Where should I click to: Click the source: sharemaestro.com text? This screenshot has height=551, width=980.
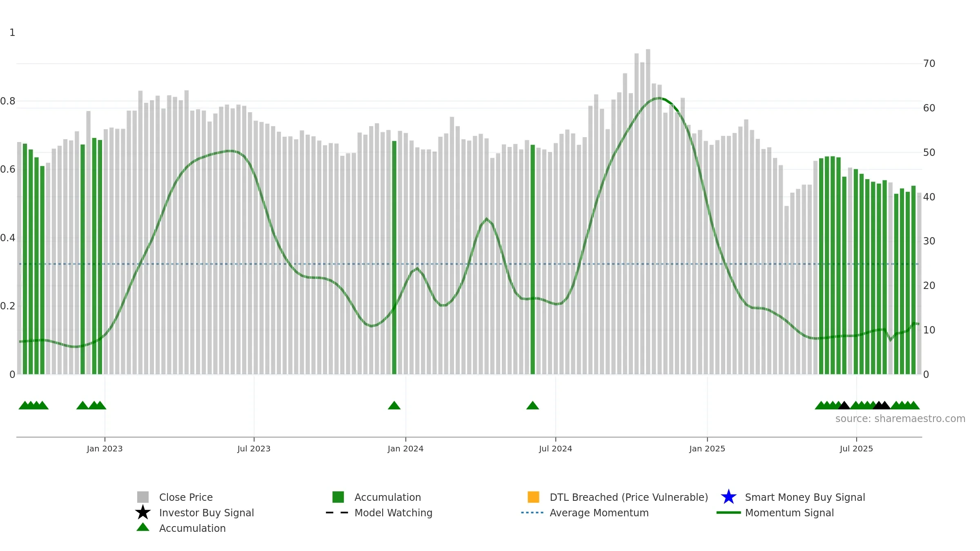coord(900,419)
